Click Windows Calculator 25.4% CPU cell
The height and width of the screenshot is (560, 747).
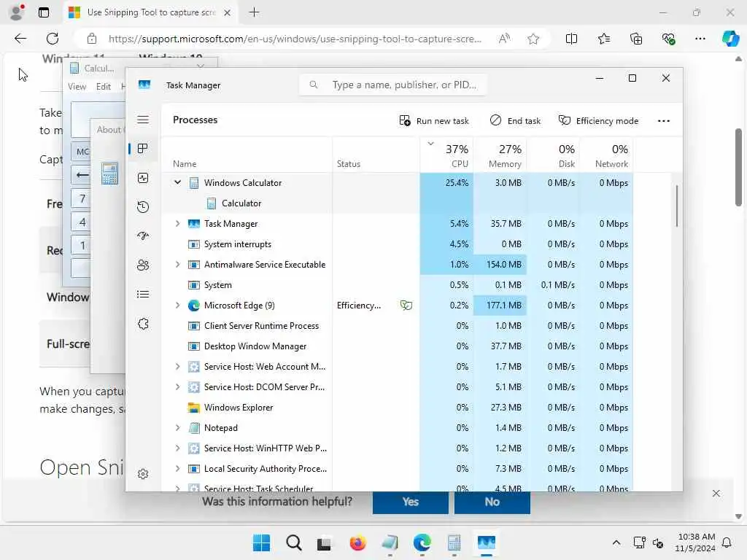447,183
